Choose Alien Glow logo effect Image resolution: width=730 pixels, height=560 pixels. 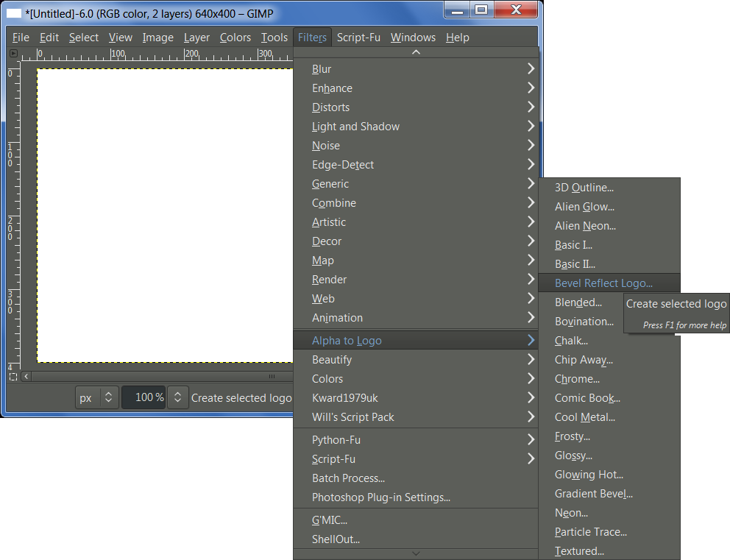click(x=609, y=206)
